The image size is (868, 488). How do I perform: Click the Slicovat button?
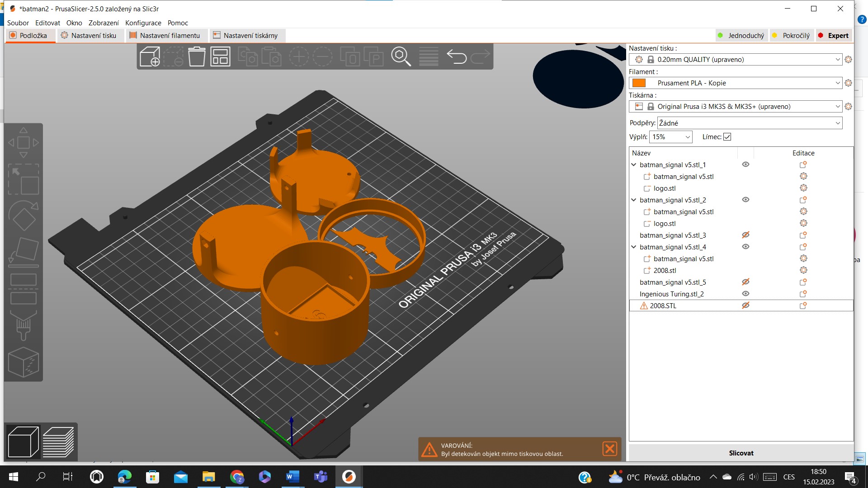(741, 453)
